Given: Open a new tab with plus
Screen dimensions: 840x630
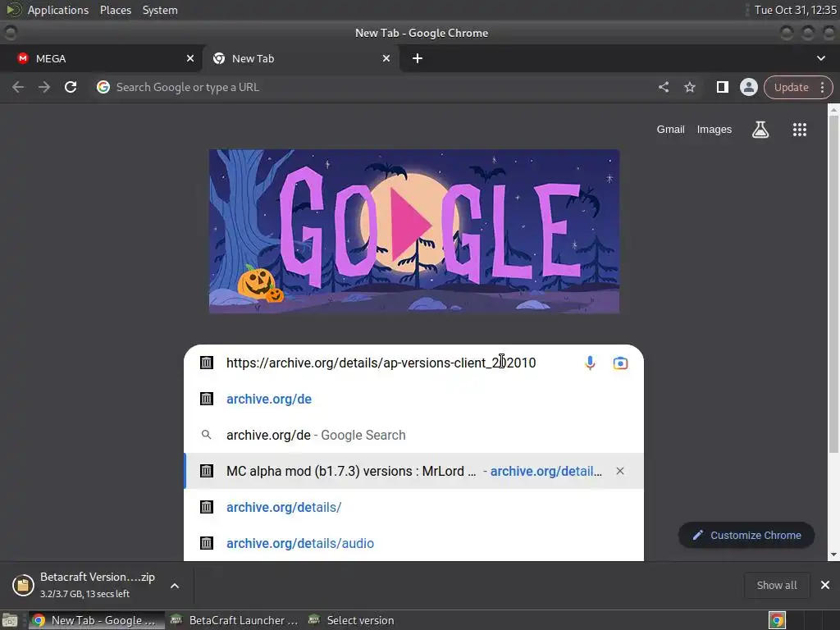Looking at the screenshot, I should pos(418,58).
